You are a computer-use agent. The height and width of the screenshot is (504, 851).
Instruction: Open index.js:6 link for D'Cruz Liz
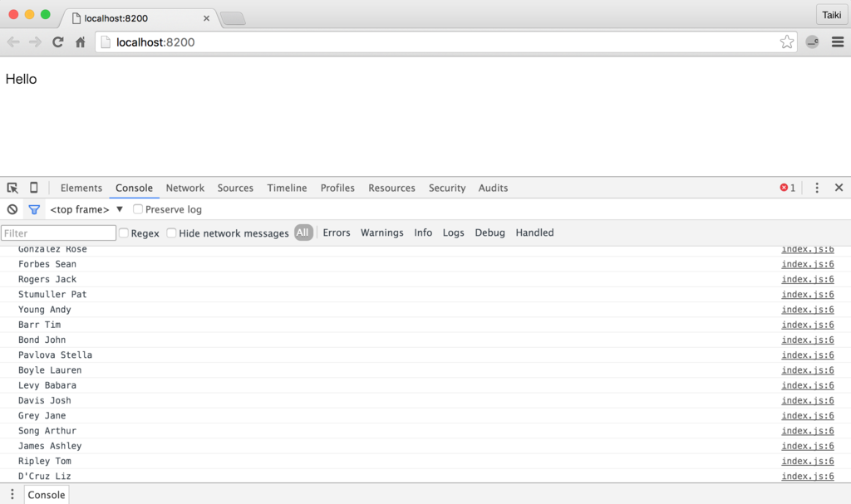click(x=808, y=477)
